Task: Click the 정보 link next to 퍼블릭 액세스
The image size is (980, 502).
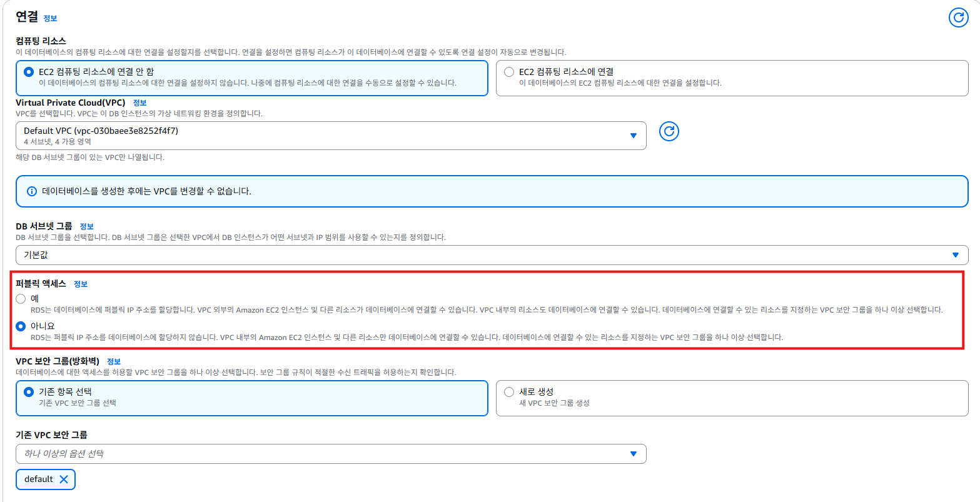Action: 81,284
